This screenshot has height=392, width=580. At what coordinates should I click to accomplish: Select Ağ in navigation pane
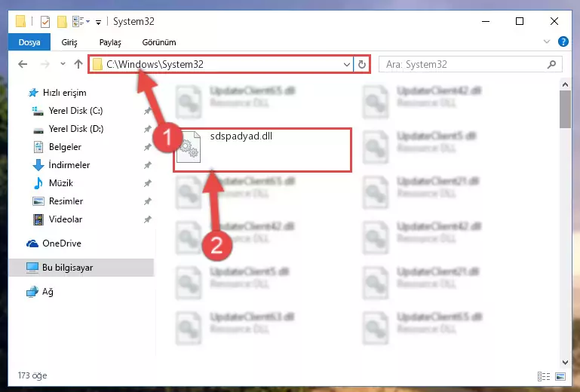click(48, 292)
